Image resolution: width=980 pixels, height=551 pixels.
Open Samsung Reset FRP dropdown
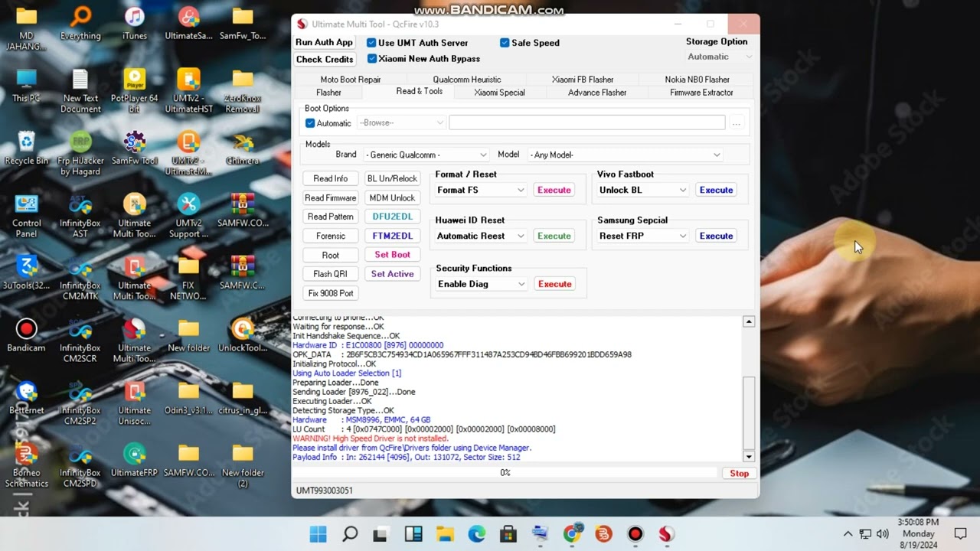click(x=643, y=236)
